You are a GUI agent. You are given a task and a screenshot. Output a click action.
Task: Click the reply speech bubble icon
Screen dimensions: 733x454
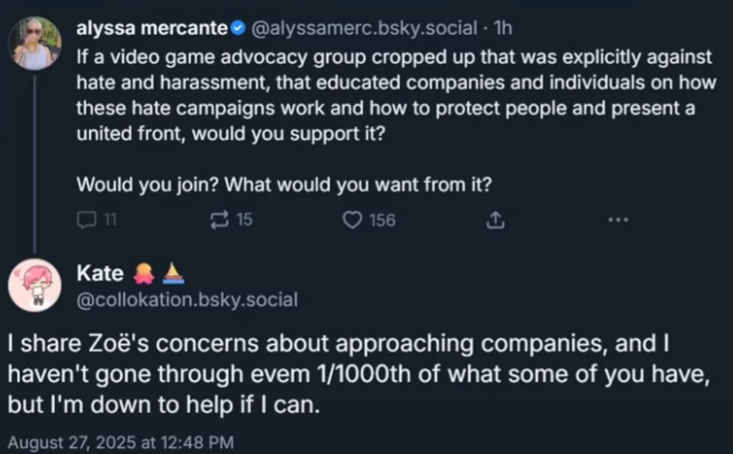click(x=86, y=221)
